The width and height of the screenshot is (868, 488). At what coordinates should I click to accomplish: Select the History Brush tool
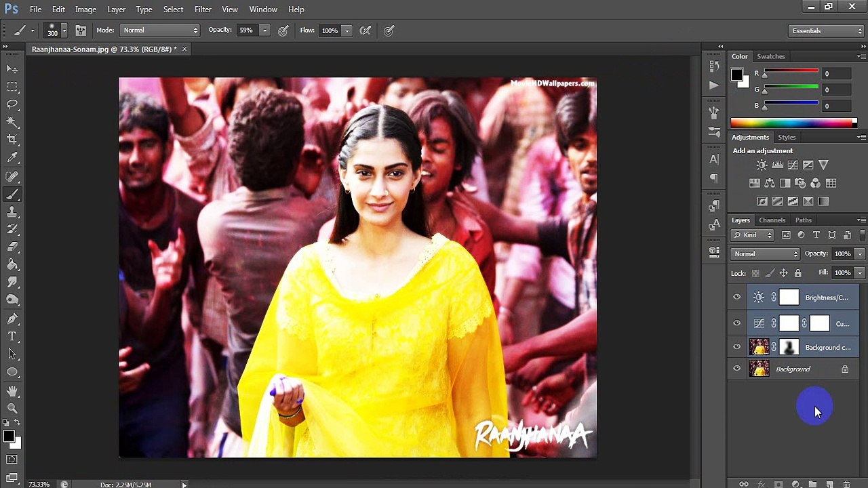tap(12, 229)
